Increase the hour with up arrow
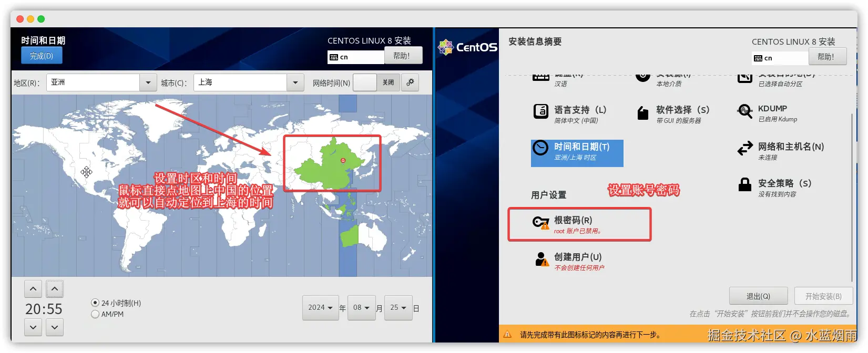868x353 pixels. click(33, 289)
